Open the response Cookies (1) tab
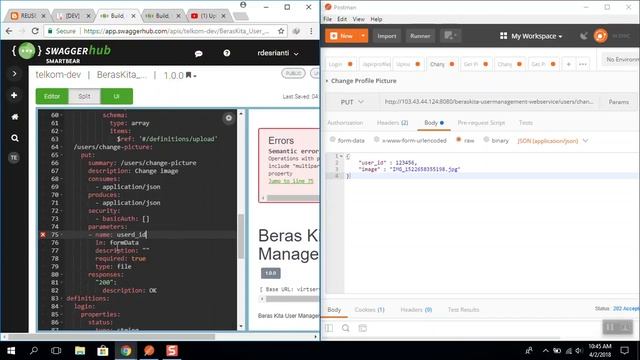The height and width of the screenshot is (360, 640). tap(369, 310)
